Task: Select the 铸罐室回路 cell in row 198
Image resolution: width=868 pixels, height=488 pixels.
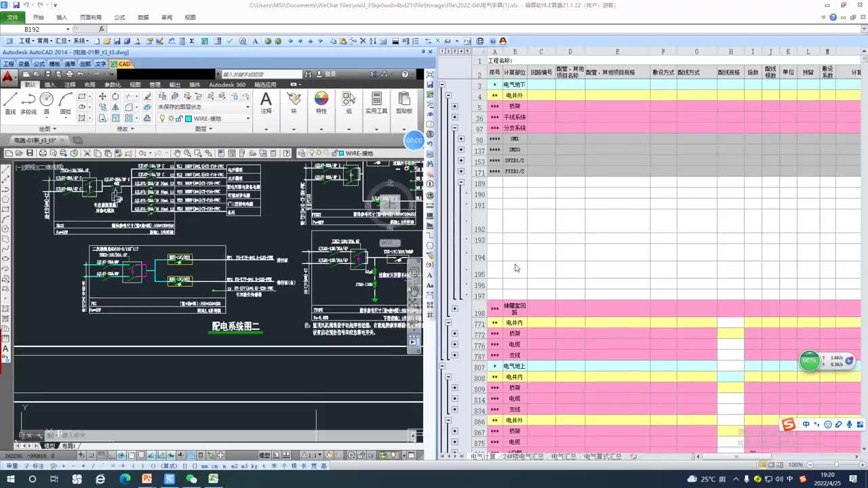Action: [x=515, y=309]
